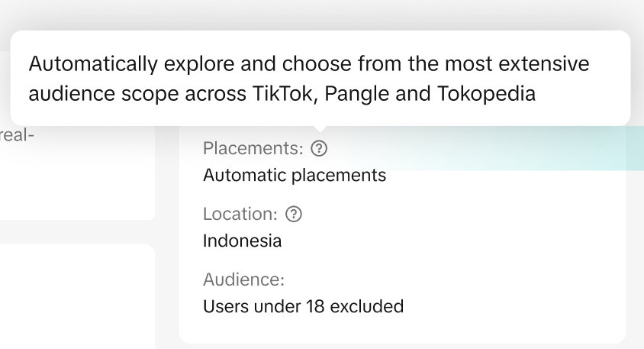
Task: Click the tooltip's pointer arrow above Placements
Action: 320,130
